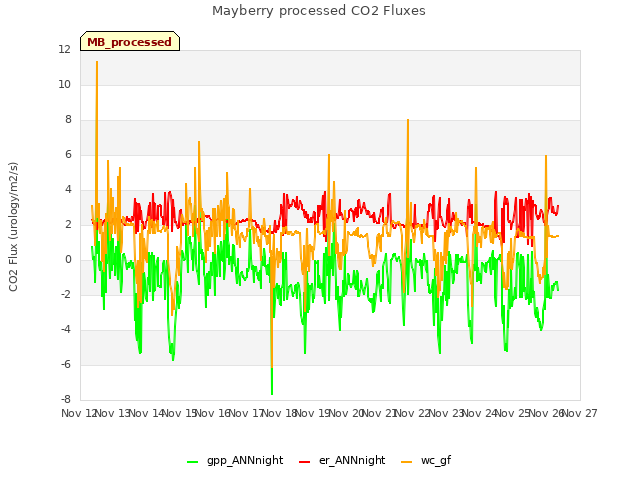Click the y-axis value 6
This screenshot has height=480, width=640.
(x=68, y=154)
